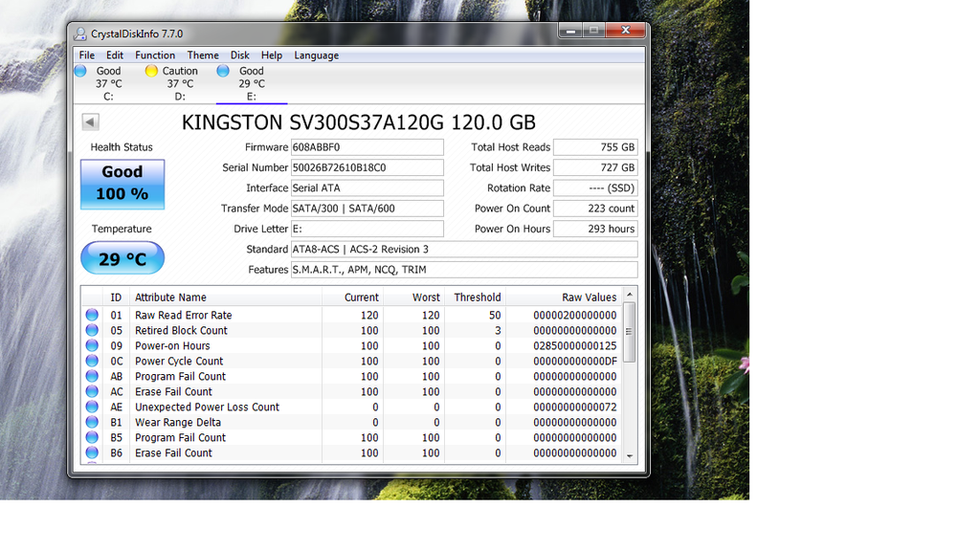Click the Total Host Writes value 727 GB
Image resolution: width=980 pixels, height=551 pixels.
595,167
